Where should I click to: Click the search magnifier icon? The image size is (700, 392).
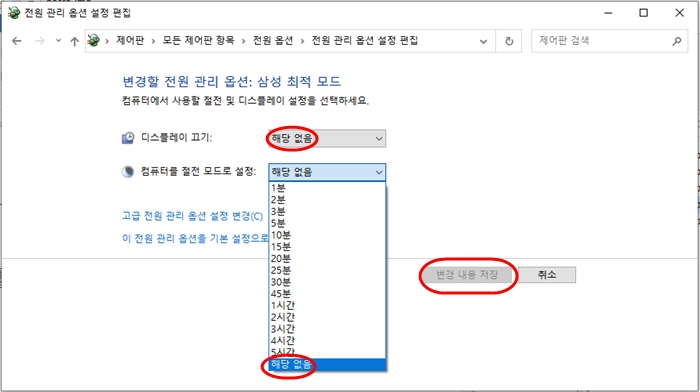click(677, 41)
